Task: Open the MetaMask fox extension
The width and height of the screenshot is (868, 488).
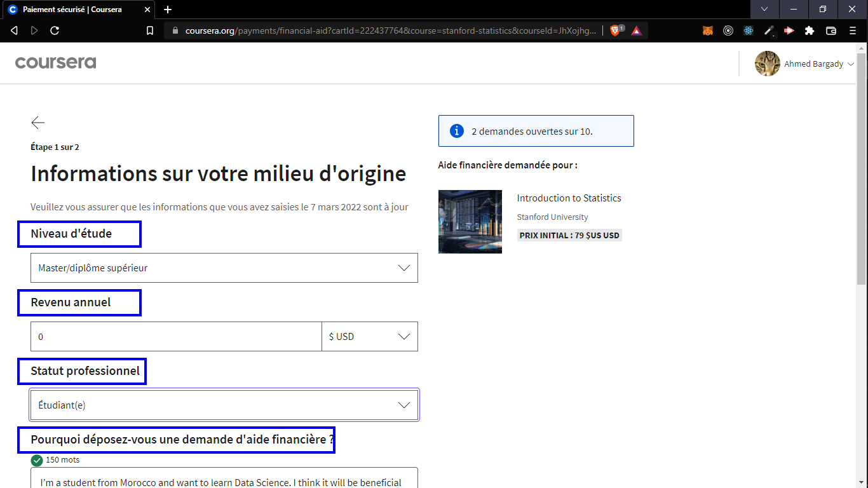Action: pos(708,30)
